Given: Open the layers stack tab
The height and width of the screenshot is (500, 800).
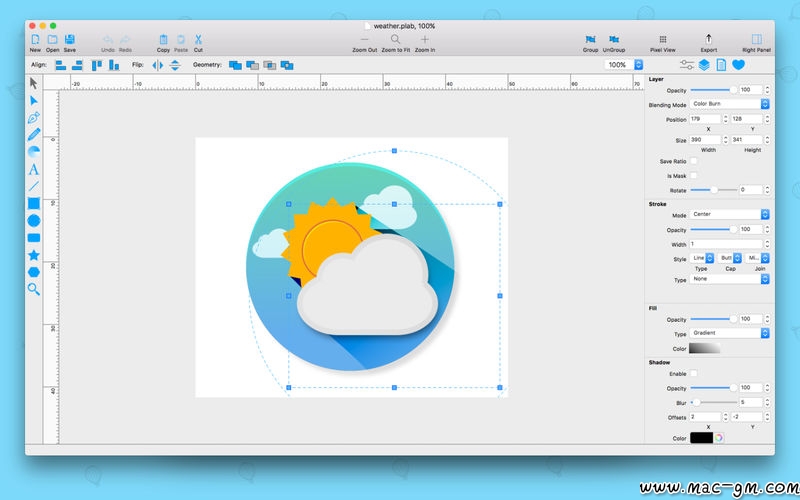Looking at the screenshot, I should pos(704,65).
